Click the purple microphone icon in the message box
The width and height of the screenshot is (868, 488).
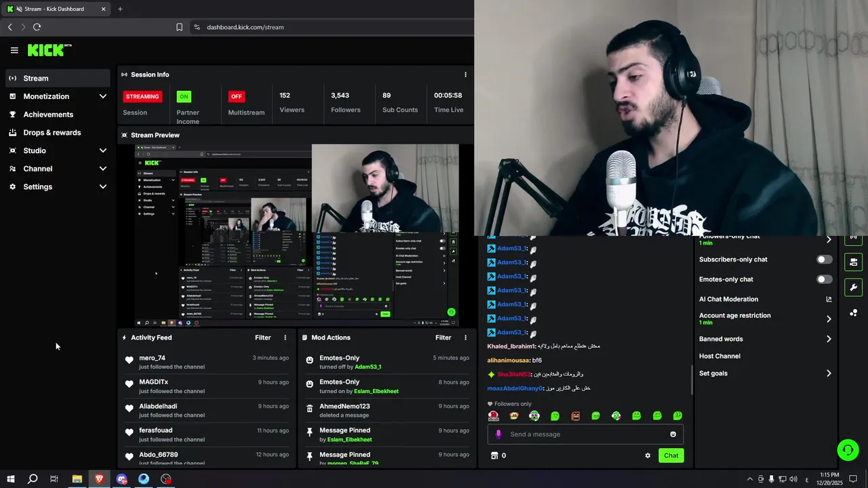tap(498, 434)
